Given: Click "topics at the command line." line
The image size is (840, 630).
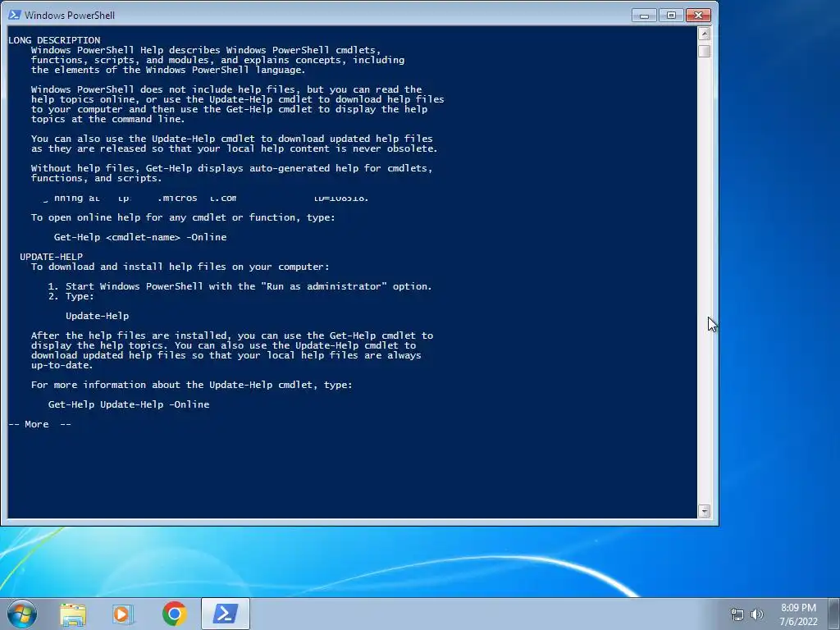Looking at the screenshot, I should pyautogui.click(x=107, y=120).
